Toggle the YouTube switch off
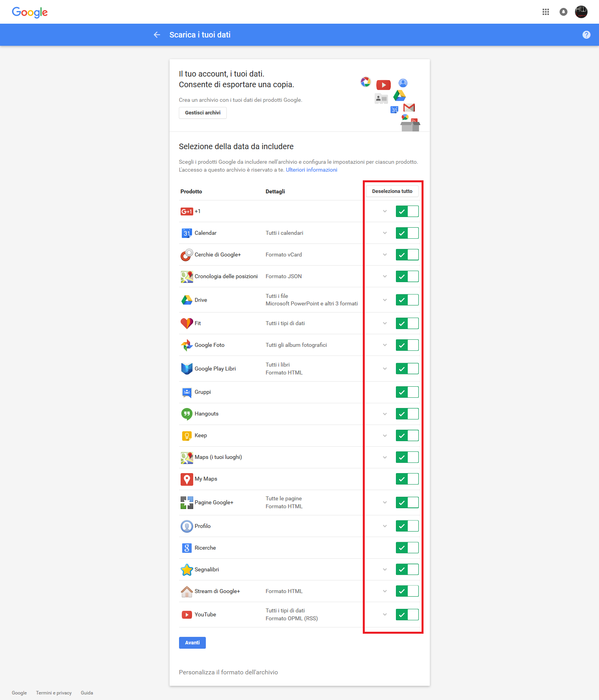Image resolution: width=599 pixels, height=700 pixels. coord(407,615)
